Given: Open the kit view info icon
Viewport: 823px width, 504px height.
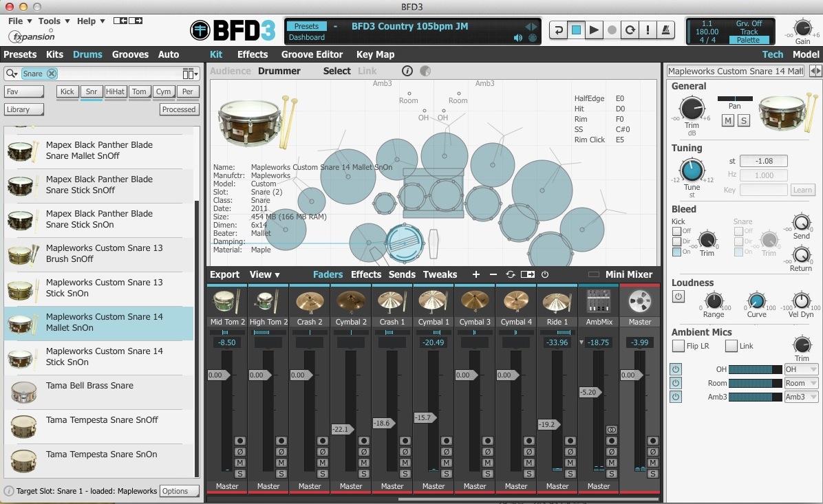Looking at the screenshot, I should click(407, 71).
